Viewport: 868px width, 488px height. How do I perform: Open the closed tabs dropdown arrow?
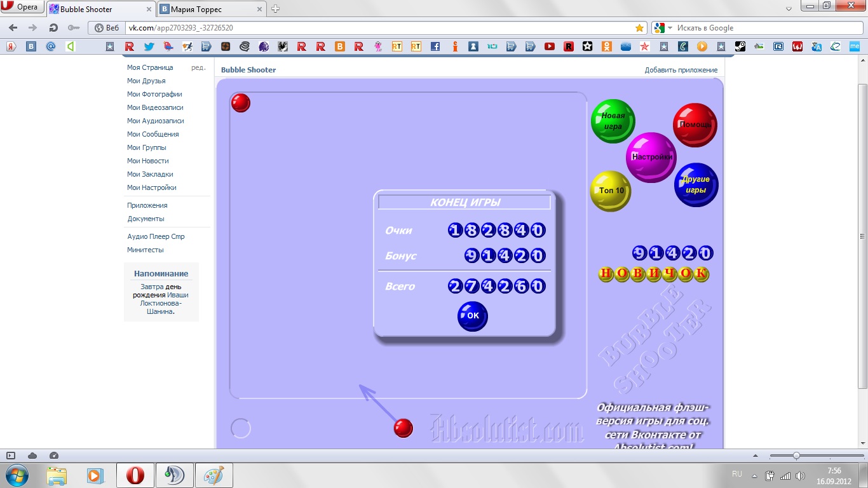coord(788,9)
